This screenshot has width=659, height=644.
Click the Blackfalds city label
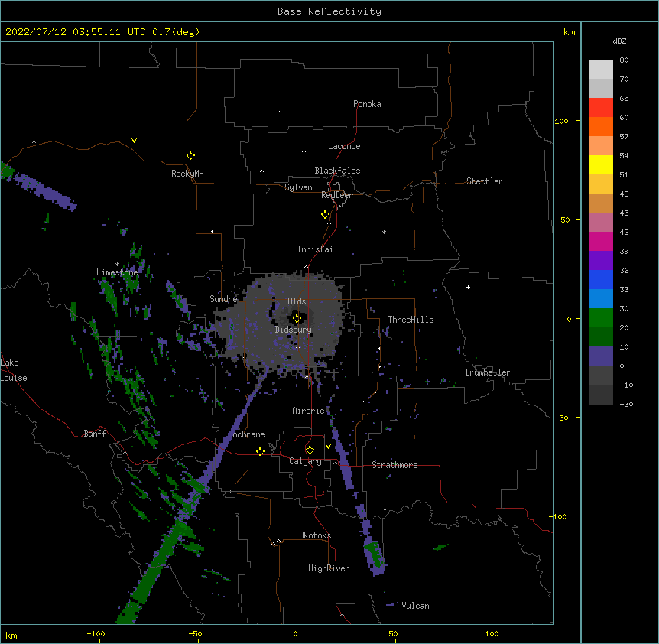click(337, 171)
